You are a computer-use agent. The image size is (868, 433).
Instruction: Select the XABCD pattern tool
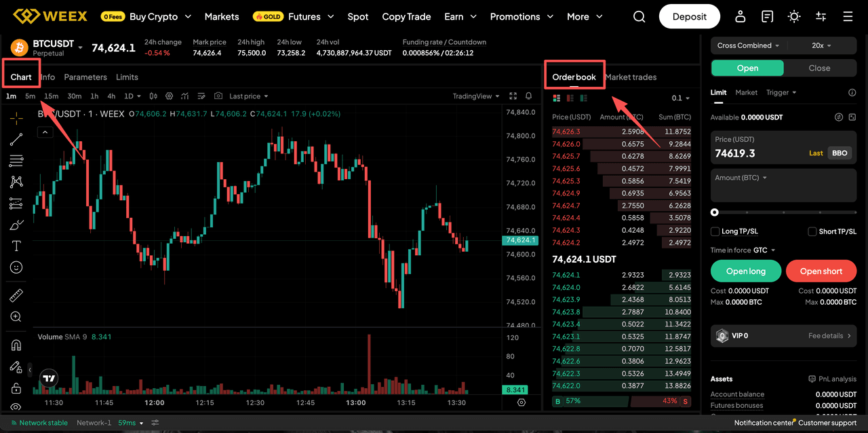pyautogui.click(x=16, y=182)
